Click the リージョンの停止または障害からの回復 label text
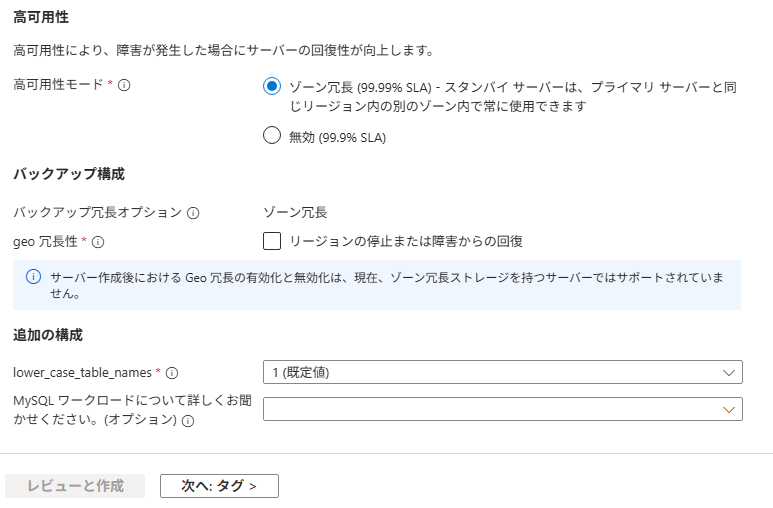The width and height of the screenshot is (773, 508). point(406,241)
